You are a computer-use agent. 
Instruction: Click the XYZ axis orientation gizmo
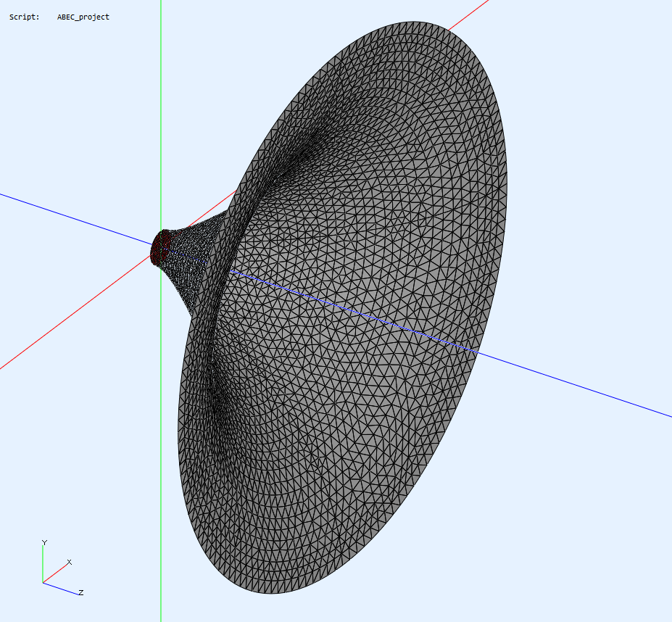click(x=62, y=568)
